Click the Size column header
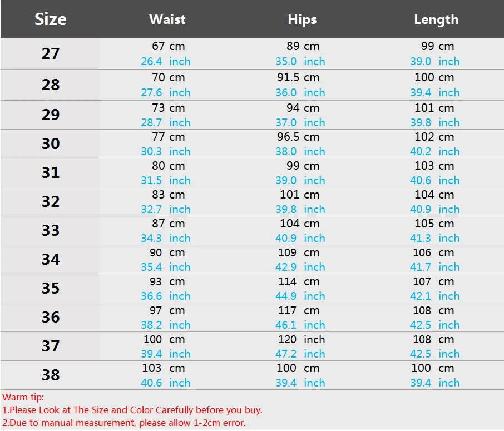The image size is (504, 431). pos(51,19)
